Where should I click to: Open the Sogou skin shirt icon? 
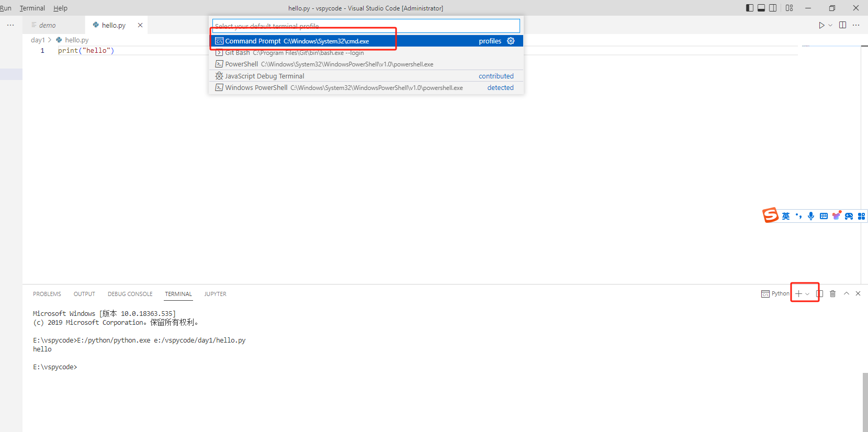(836, 215)
